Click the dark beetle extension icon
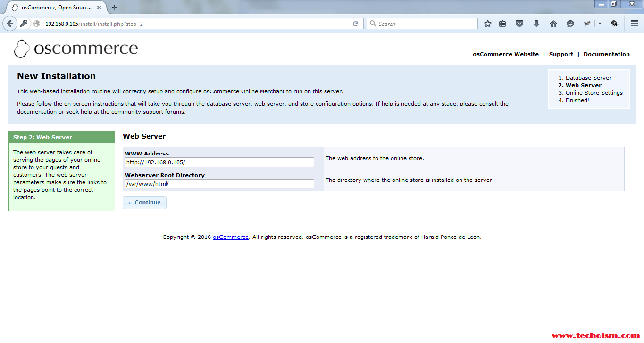Screen dimensions: 644x343 [614, 24]
